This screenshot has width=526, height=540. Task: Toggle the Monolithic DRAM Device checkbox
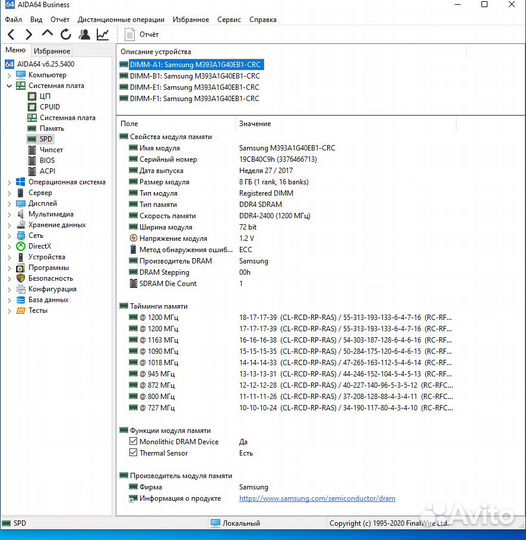coord(133,441)
